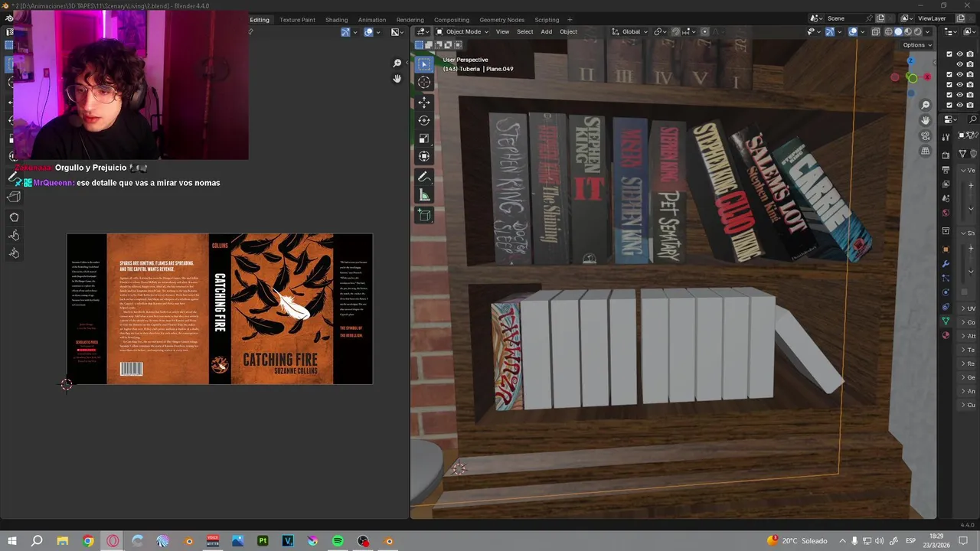Open Spotify from the taskbar
Viewport: 980px width, 551px height.
click(338, 541)
